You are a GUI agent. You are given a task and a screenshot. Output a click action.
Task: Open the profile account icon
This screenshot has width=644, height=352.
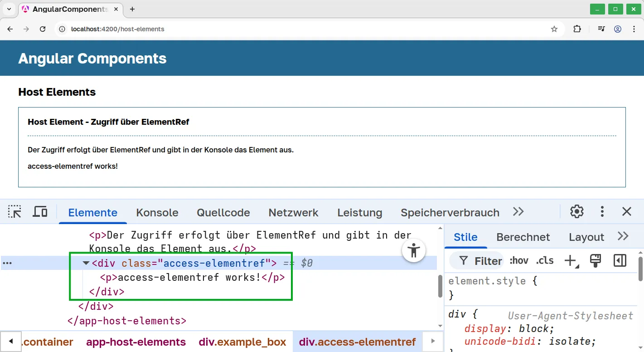tap(618, 29)
